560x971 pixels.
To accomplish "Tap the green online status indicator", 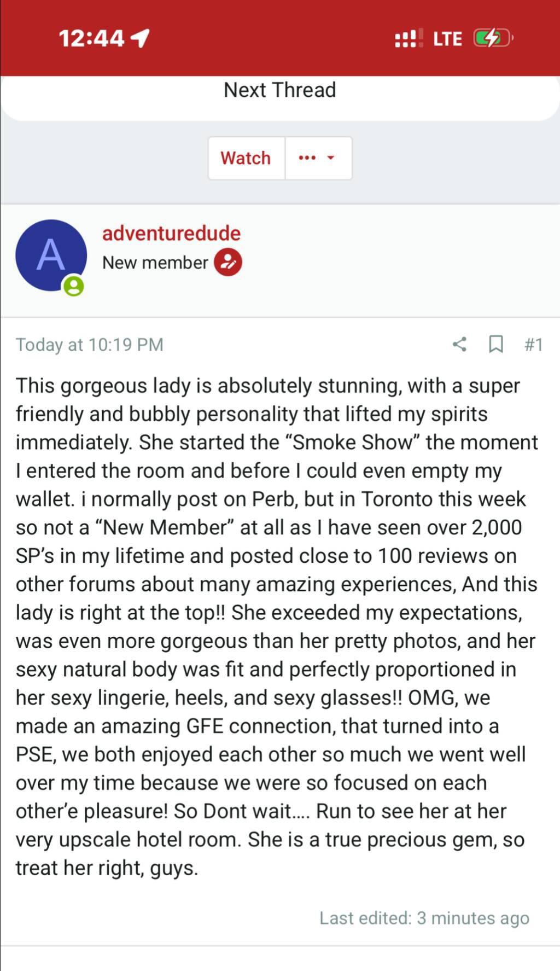I will click(x=73, y=286).
